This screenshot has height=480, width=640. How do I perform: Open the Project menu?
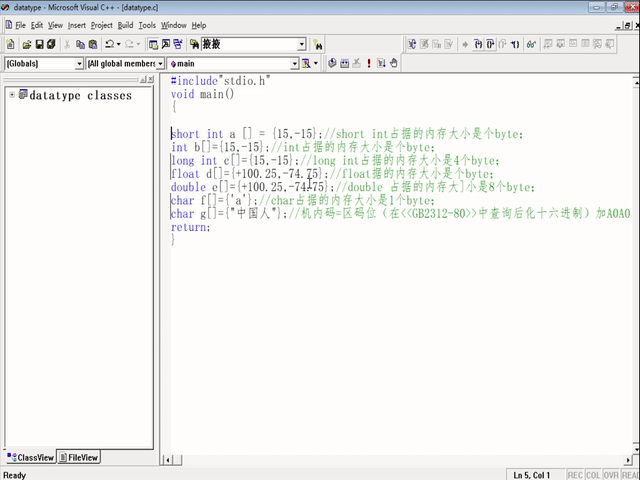[x=102, y=25]
